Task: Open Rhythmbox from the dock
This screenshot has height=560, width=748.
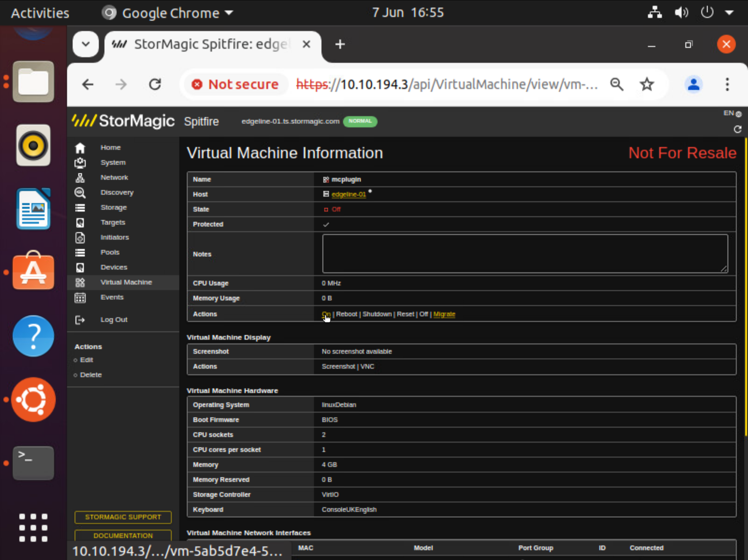Action: click(x=33, y=145)
